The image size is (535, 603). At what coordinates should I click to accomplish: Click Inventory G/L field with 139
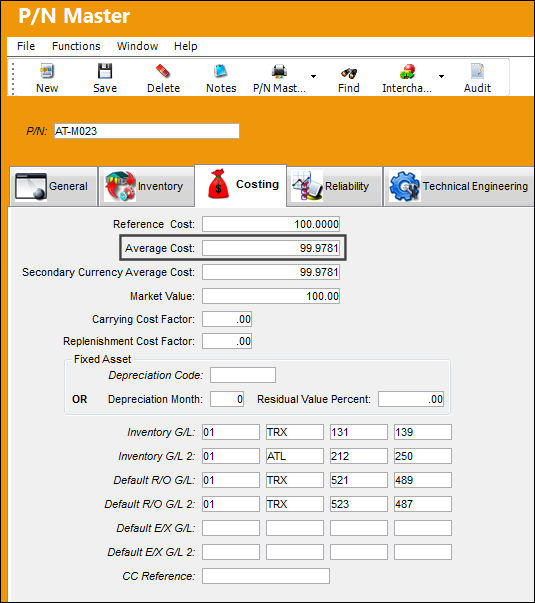(x=423, y=432)
